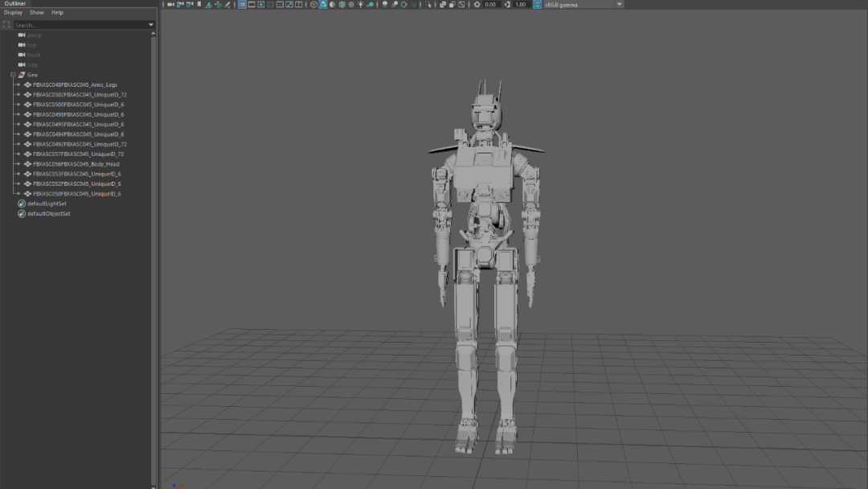Click the defaultLightSet set icon
Viewport: 868px width, 489px height.
point(22,204)
